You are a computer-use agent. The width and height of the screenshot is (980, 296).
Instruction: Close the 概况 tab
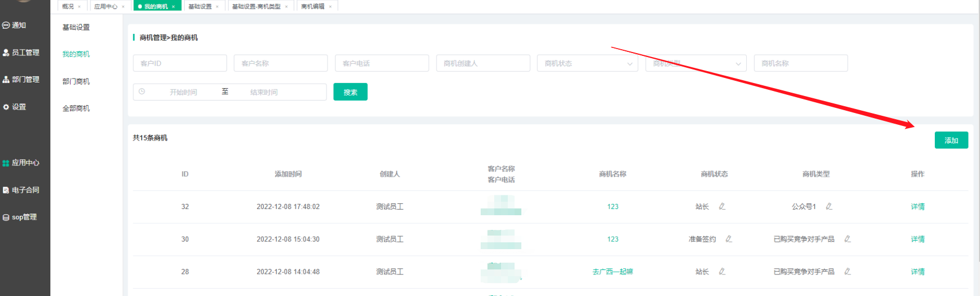79,7
